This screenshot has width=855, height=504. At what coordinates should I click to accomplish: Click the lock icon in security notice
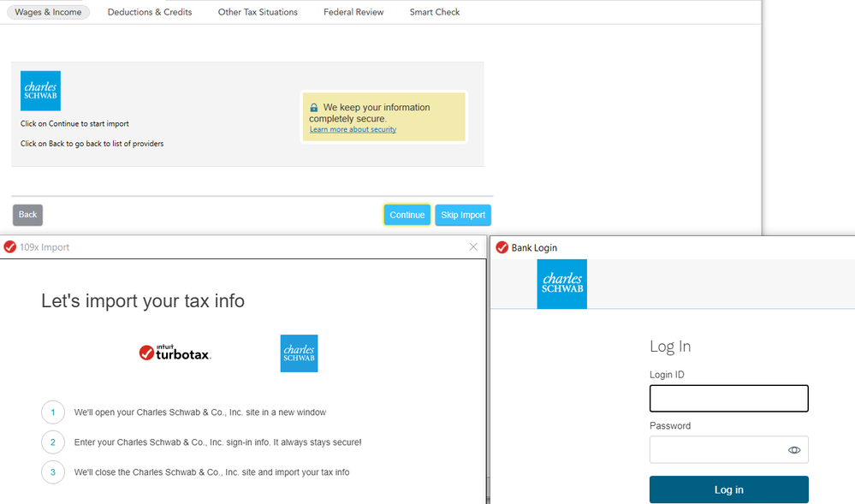313,108
